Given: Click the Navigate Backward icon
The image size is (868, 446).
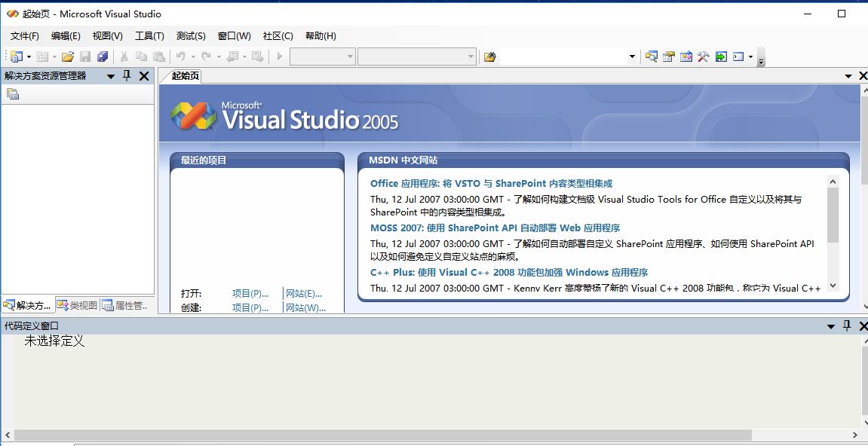Looking at the screenshot, I should [232, 57].
